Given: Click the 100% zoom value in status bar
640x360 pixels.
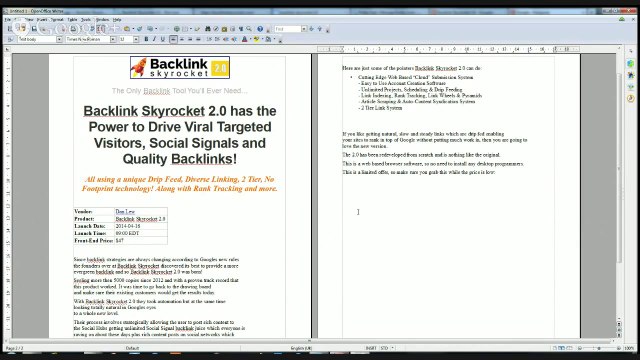Looking at the screenshot, I should tap(629, 348).
